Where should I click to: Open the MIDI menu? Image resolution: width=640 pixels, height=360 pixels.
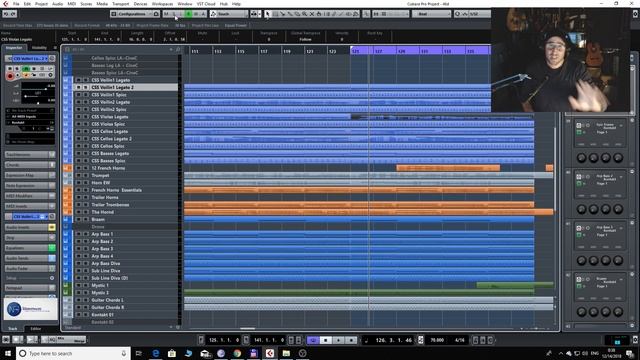point(71,4)
